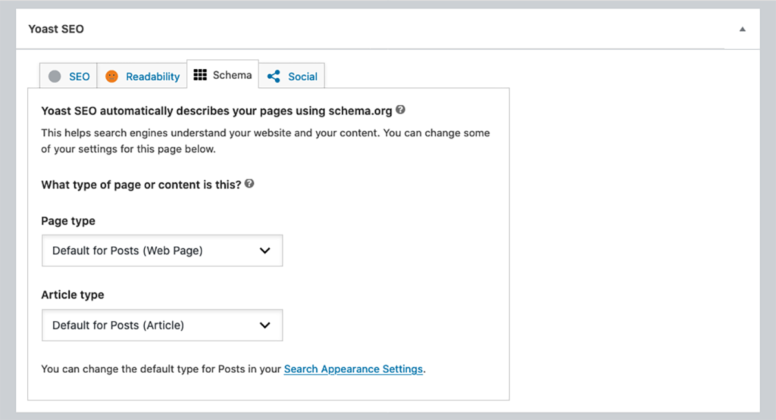
Task: Click chevron in Article type select
Action: click(x=265, y=325)
